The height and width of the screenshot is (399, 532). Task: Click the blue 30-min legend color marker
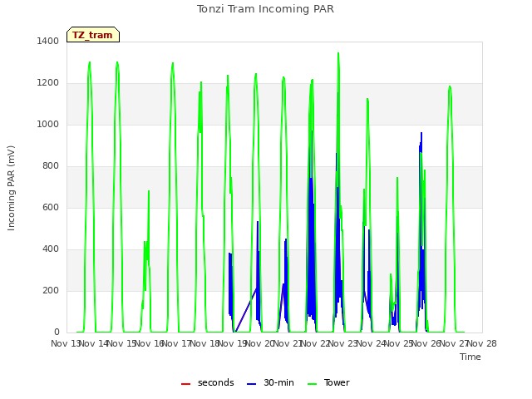[251, 384]
